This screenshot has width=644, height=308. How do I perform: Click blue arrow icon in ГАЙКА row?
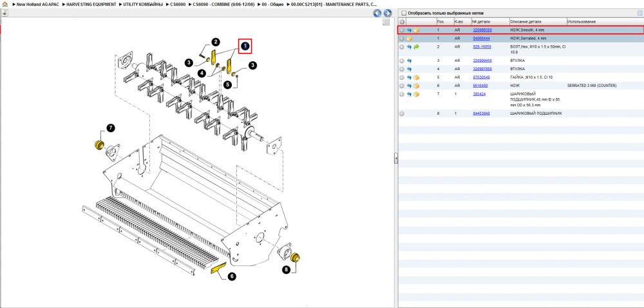tap(410, 77)
